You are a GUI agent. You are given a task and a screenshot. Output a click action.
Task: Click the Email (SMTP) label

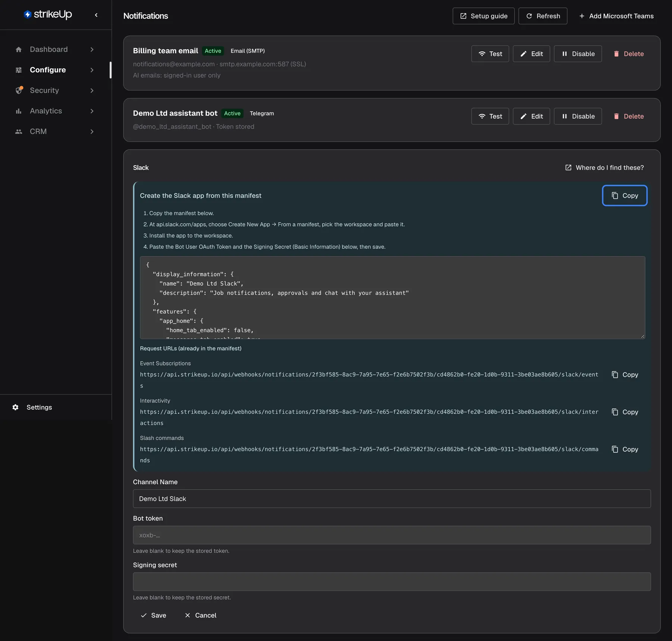[x=248, y=51]
